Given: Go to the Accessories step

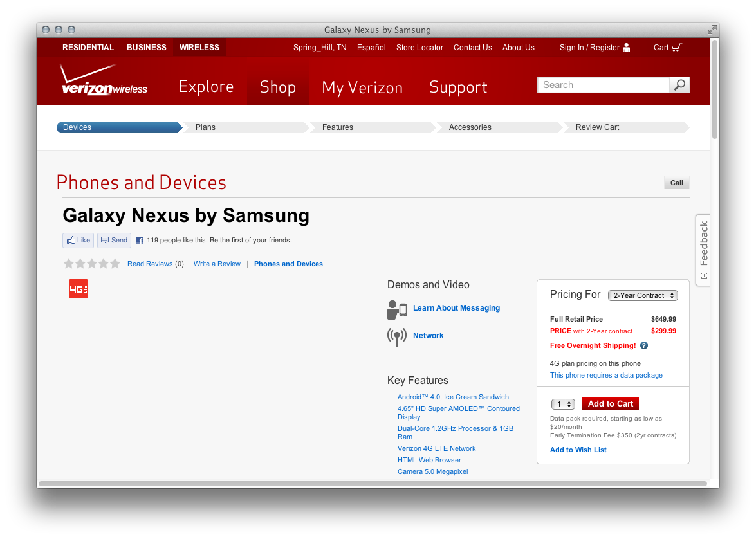Looking at the screenshot, I should [499, 127].
